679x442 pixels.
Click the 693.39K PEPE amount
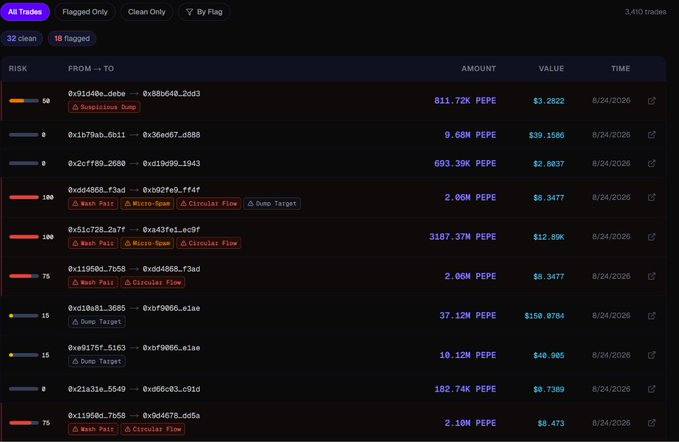[x=465, y=164]
